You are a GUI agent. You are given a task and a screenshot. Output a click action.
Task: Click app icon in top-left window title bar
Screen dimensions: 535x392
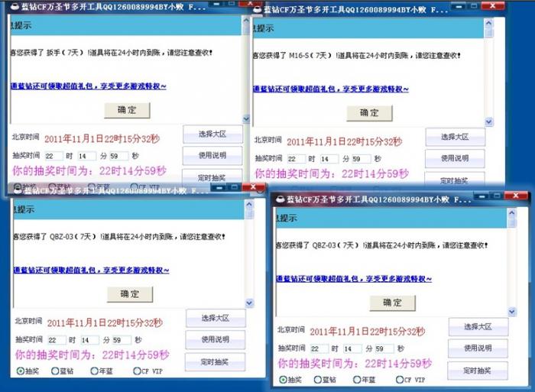pyautogui.click(x=15, y=7)
